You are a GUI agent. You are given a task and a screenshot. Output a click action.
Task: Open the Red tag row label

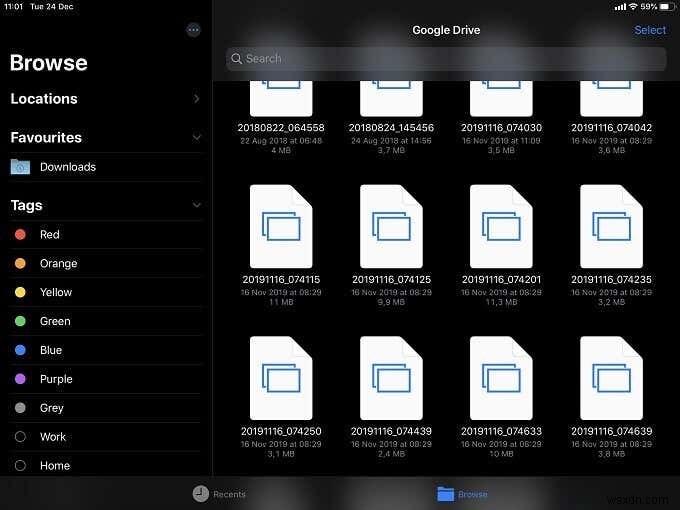point(49,235)
